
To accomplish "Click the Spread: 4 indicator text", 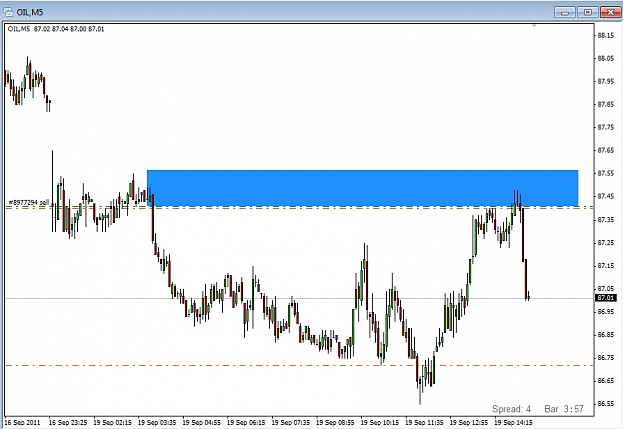I will point(511,409).
